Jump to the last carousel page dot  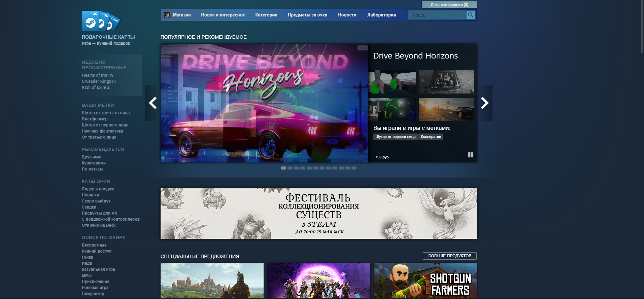coord(354,168)
